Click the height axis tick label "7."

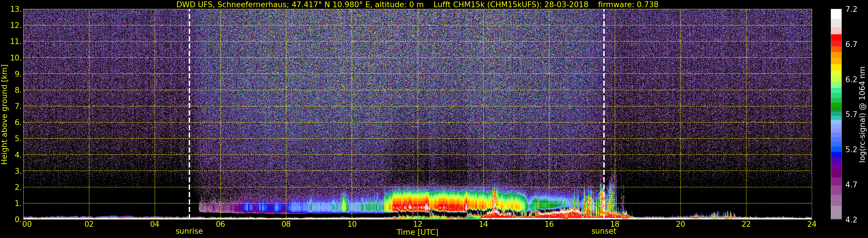[x=18, y=107]
